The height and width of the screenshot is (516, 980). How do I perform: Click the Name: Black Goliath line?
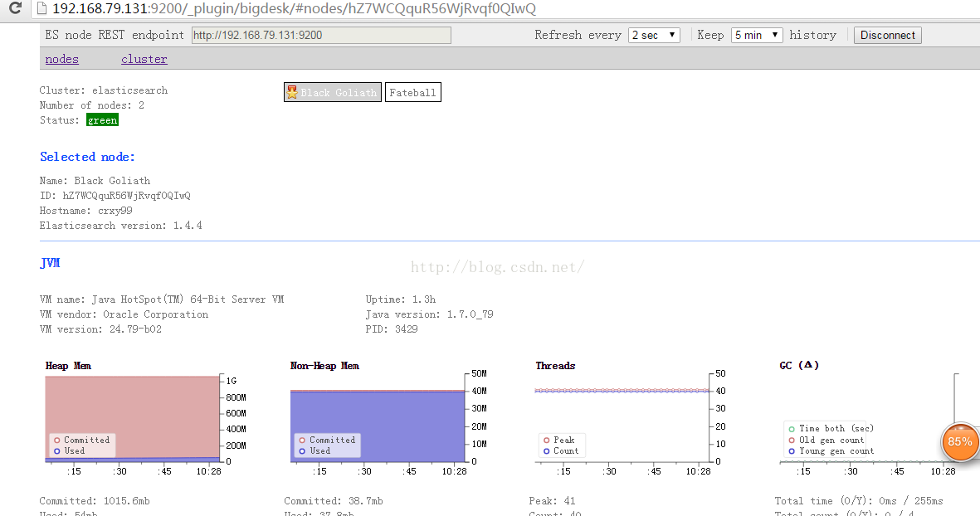[x=95, y=181]
